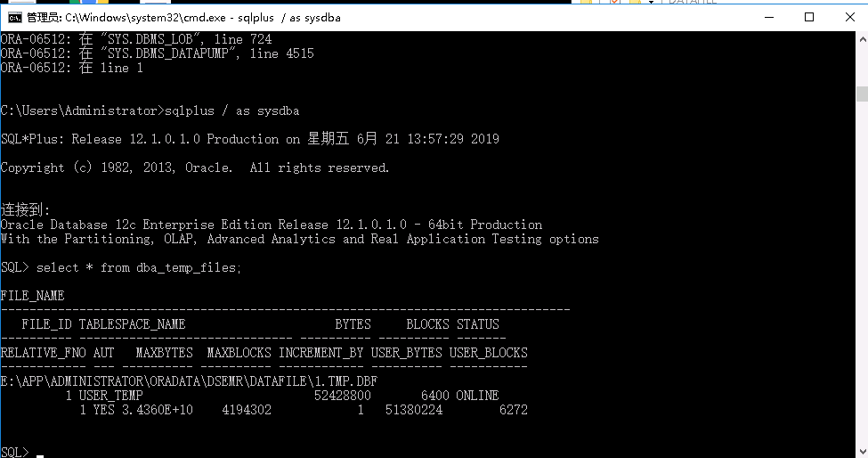Maximize the command prompt window

click(808, 18)
